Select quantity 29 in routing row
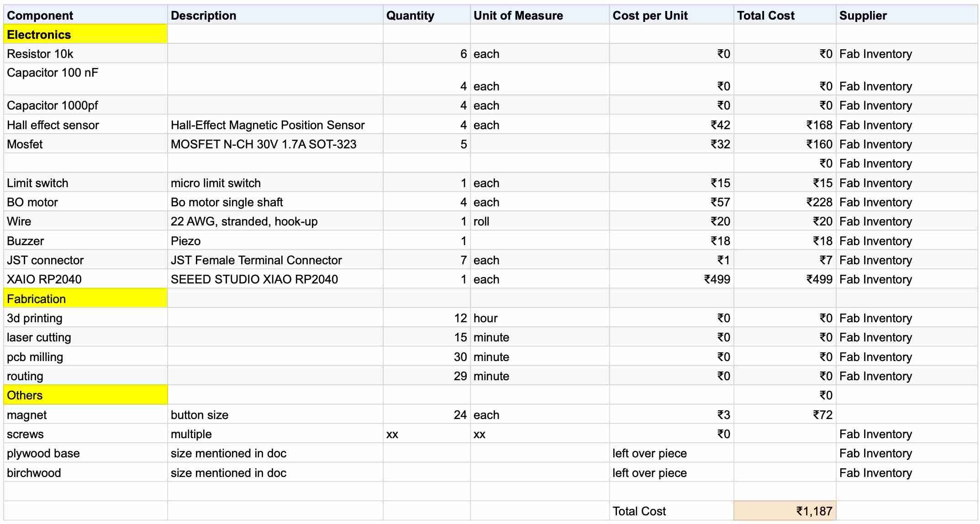The width and height of the screenshot is (980, 524). [x=427, y=376]
